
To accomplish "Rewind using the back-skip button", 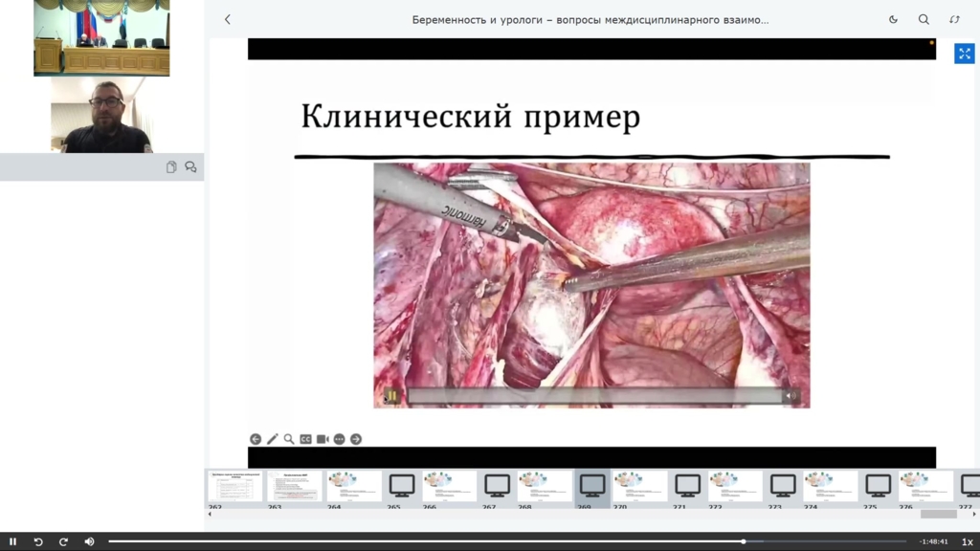I will click(x=38, y=541).
